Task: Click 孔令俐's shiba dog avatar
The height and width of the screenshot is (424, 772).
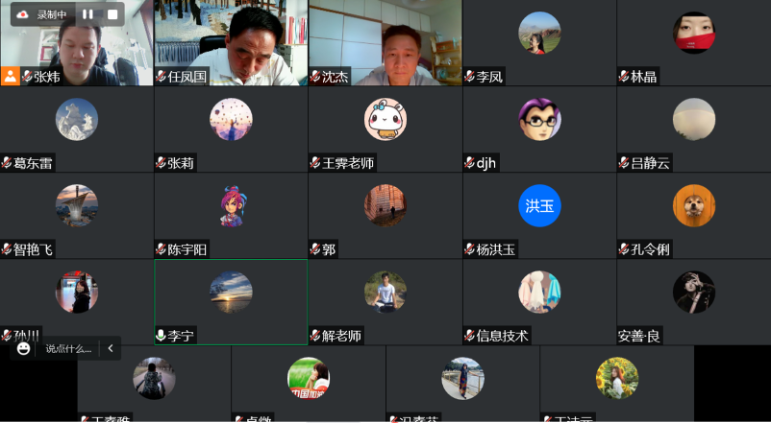Action: coord(694,206)
